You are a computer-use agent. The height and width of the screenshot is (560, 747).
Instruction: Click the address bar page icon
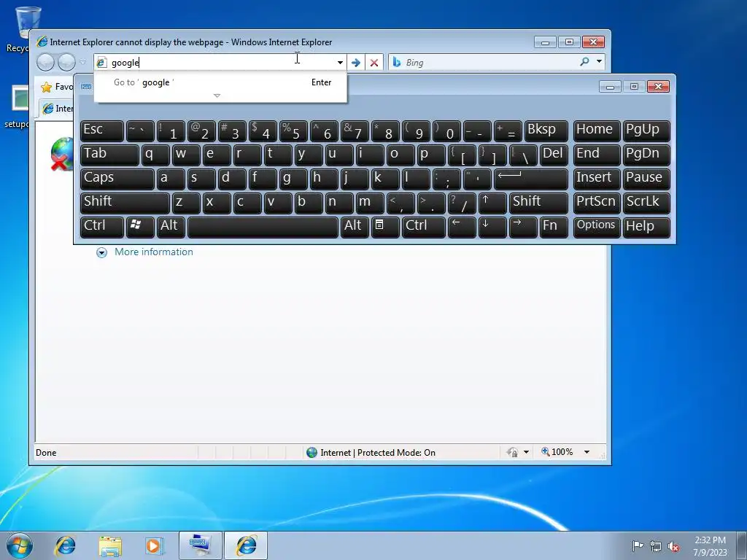(101, 63)
